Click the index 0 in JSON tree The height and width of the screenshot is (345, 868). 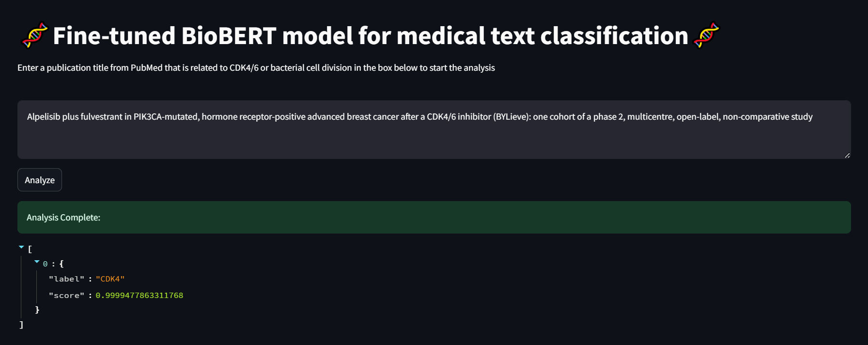[45, 264]
